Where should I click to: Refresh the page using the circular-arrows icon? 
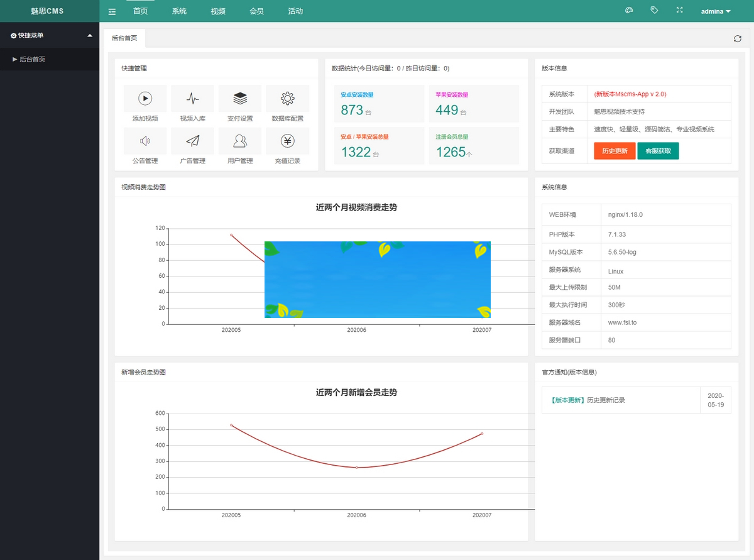coord(737,38)
